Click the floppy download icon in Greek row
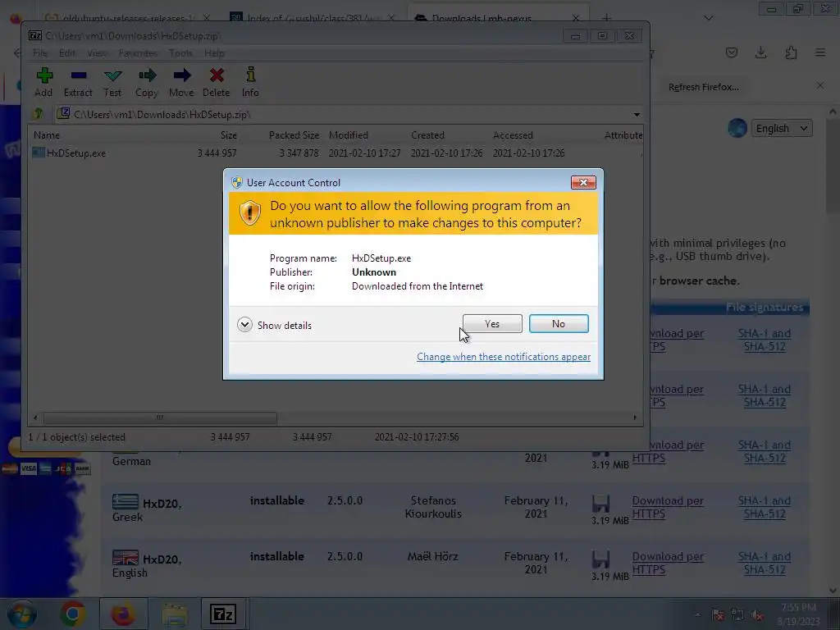840x630 pixels. pos(601,504)
